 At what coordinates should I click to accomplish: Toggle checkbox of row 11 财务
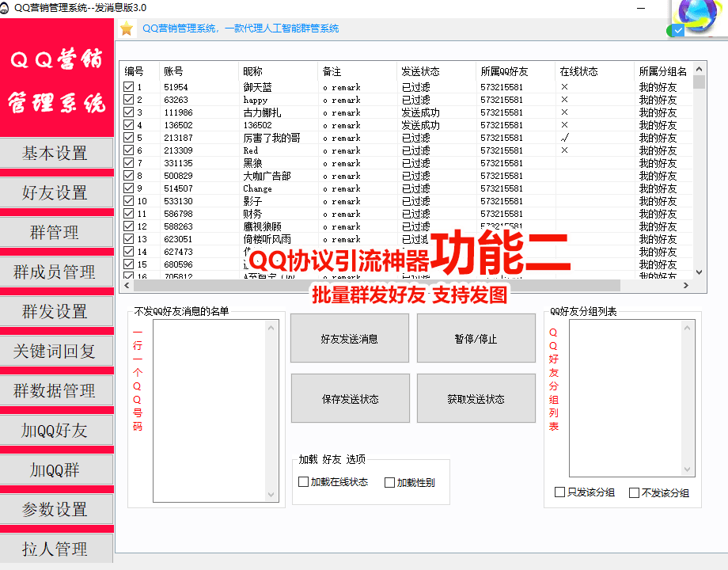point(129,214)
